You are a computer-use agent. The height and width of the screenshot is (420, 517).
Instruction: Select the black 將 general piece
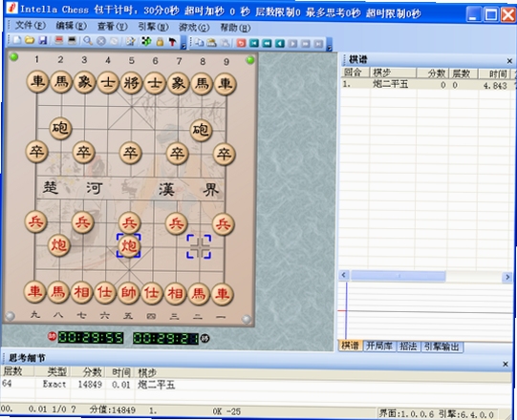[x=131, y=83]
